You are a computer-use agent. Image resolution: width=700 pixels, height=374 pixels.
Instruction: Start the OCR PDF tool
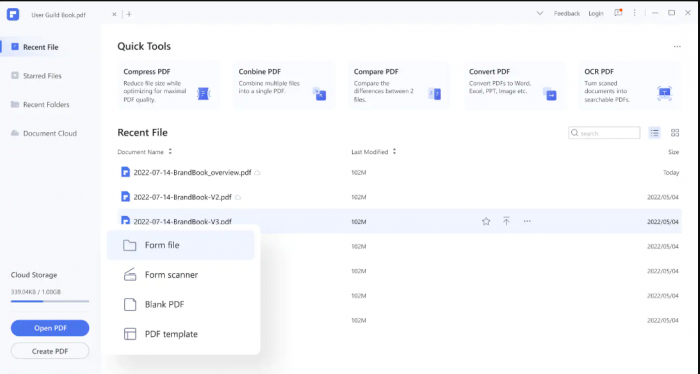pyautogui.click(x=629, y=85)
